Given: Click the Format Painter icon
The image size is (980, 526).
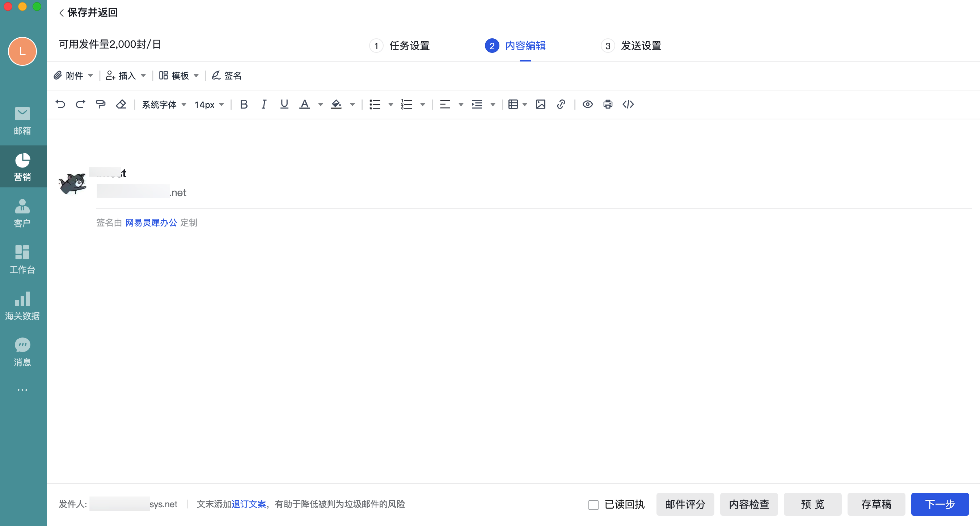Looking at the screenshot, I should [101, 104].
